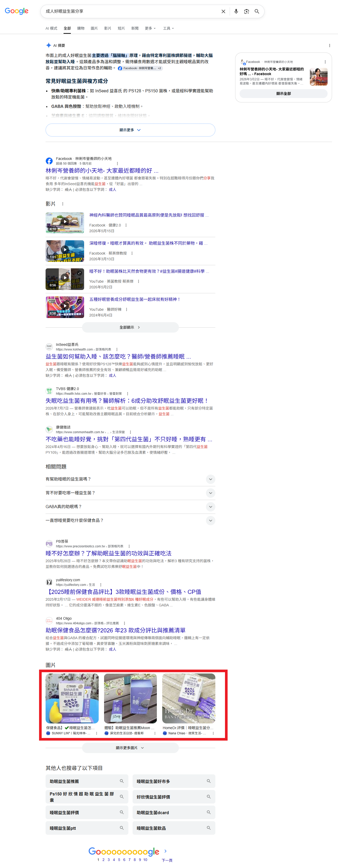Open the 工具 dropdown
Viewport: 338px width, 868px height.
coord(168,28)
